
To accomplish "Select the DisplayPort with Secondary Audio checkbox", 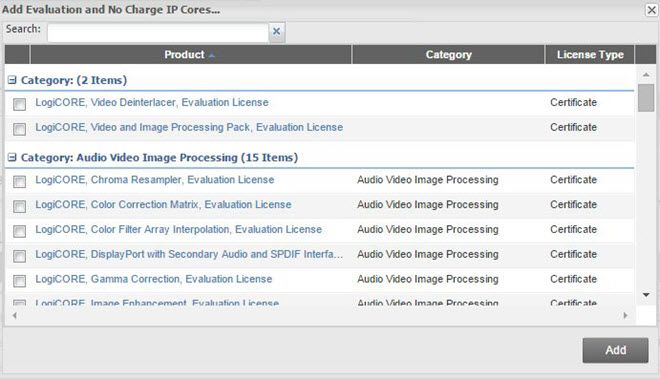I will coord(19,256).
